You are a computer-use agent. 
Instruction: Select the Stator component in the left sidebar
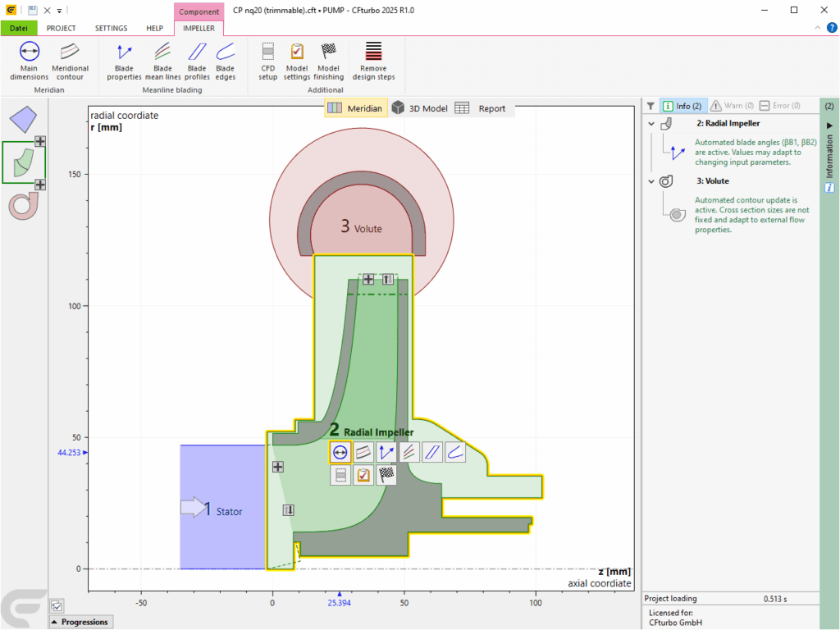point(23,118)
